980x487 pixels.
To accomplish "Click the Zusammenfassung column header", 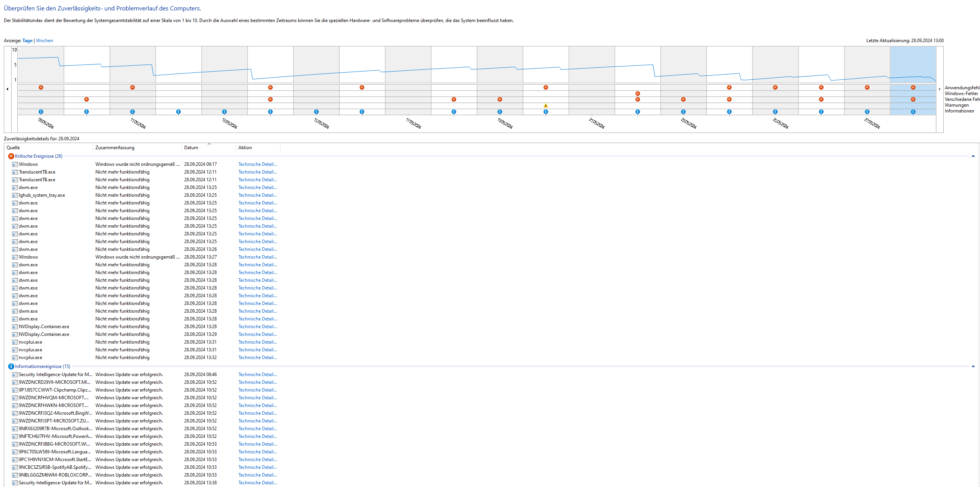I will tap(115, 148).
